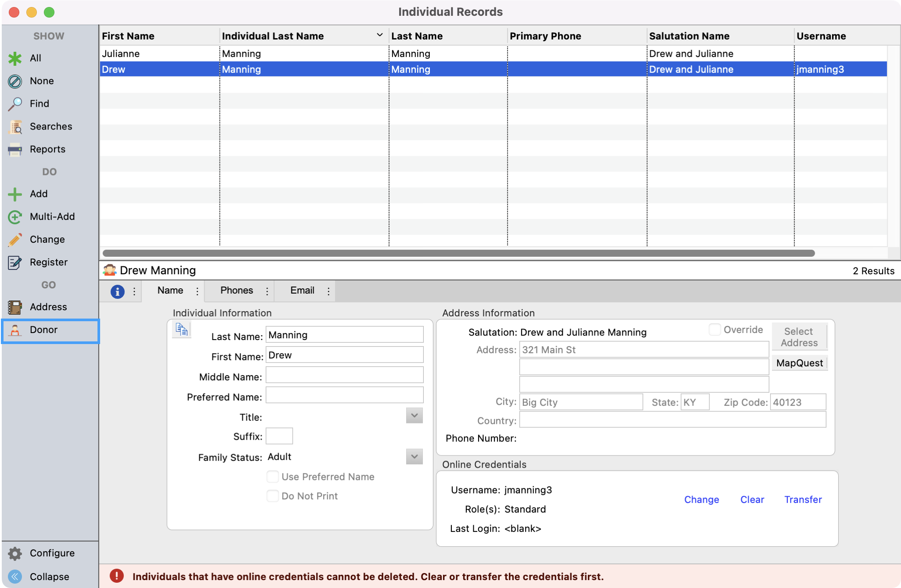Switch to the Email tab

(x=302, y=290)
